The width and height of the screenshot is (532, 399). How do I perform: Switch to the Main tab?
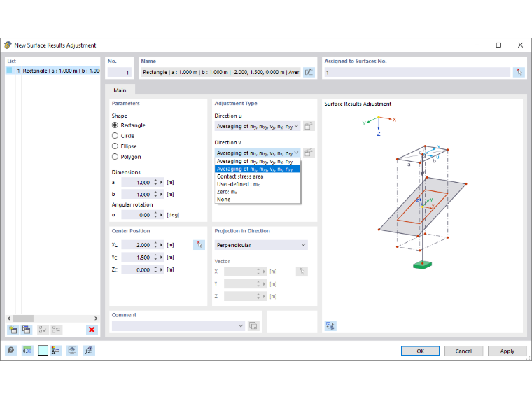pyautogui.click(x=120, y=90)
